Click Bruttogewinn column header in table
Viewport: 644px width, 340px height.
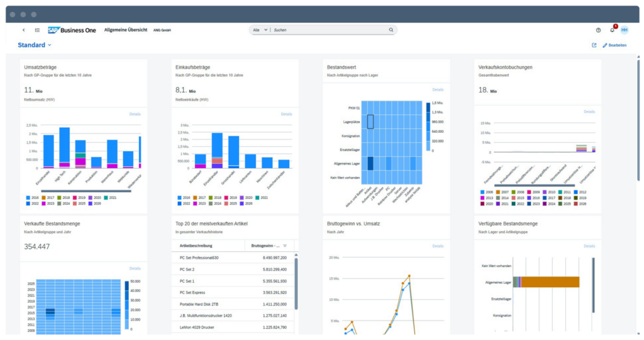[265, 246]
